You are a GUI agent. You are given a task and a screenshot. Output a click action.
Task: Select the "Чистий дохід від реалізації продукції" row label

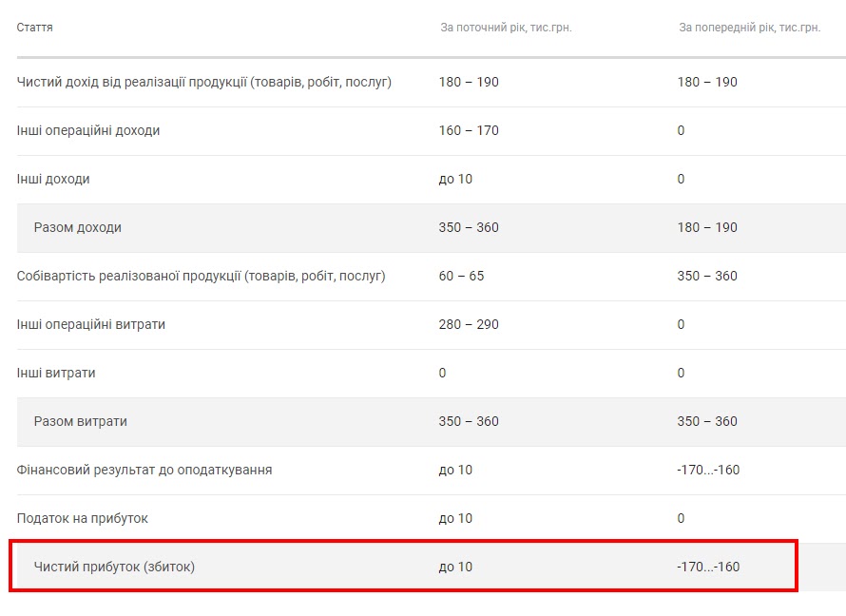click(x=204, y=82)
